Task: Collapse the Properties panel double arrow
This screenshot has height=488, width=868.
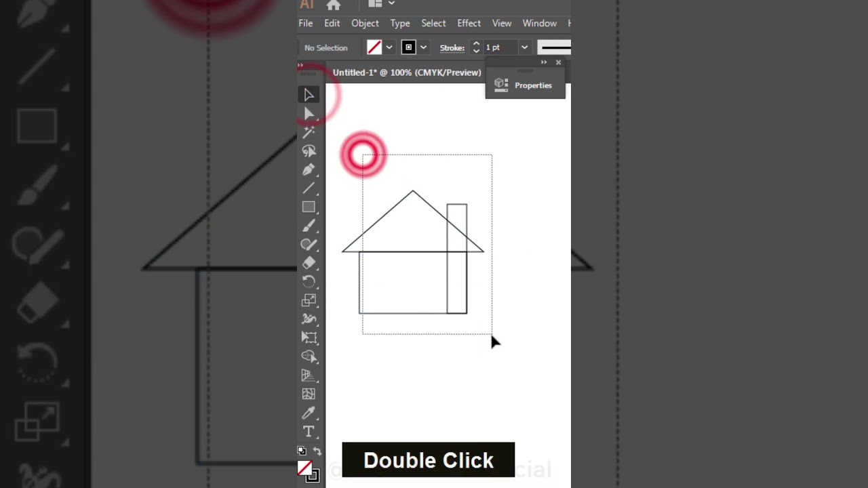Action: point(544,62)
